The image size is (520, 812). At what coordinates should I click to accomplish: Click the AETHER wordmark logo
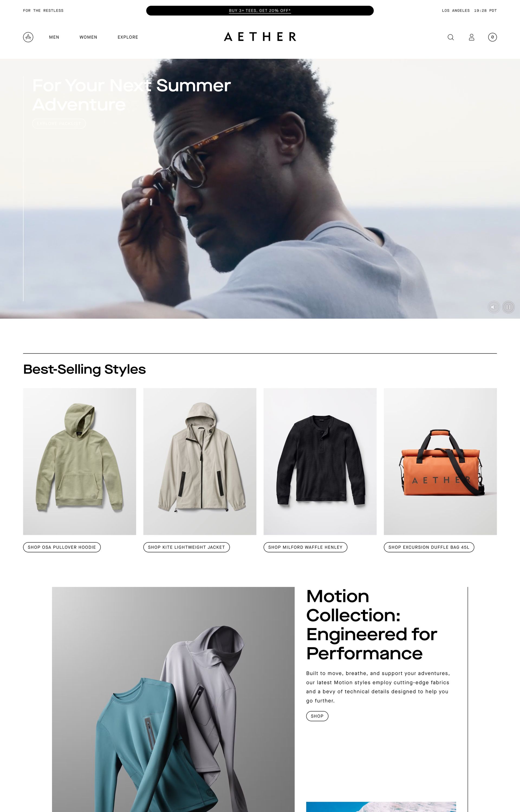point(260,37)
